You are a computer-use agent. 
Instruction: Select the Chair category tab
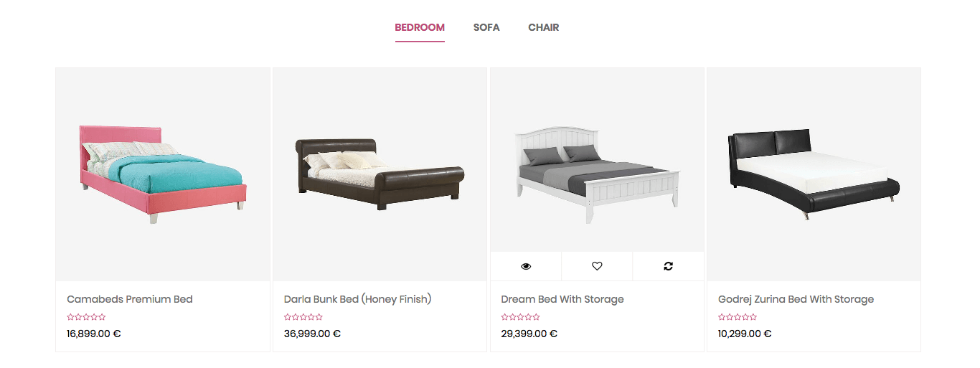(544, 28)
